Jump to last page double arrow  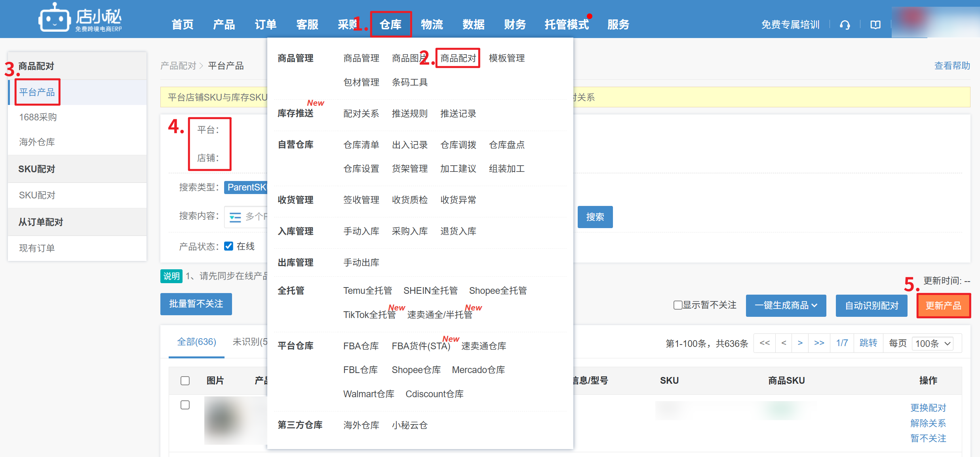pos(819,343)
